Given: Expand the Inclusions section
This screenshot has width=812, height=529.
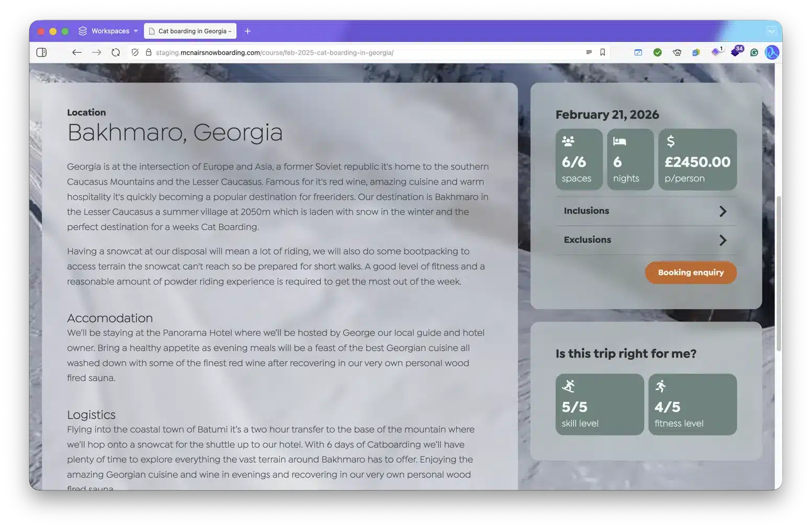Looking at the screenshot, I should point(646,211).
